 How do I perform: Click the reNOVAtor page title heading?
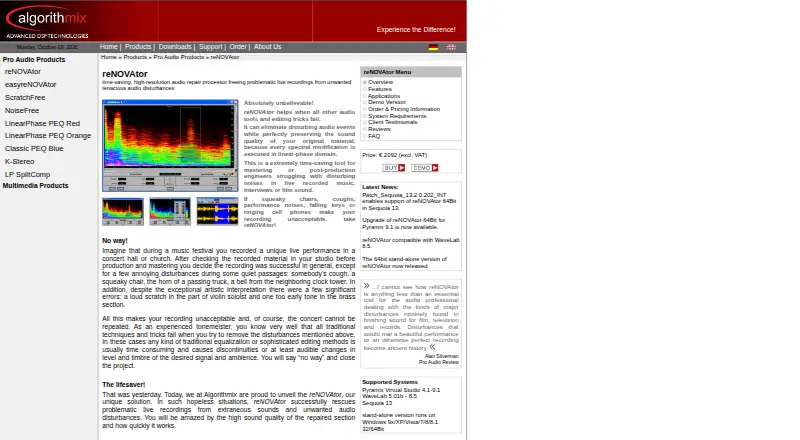pyautogui.click(x=125, y=74)
